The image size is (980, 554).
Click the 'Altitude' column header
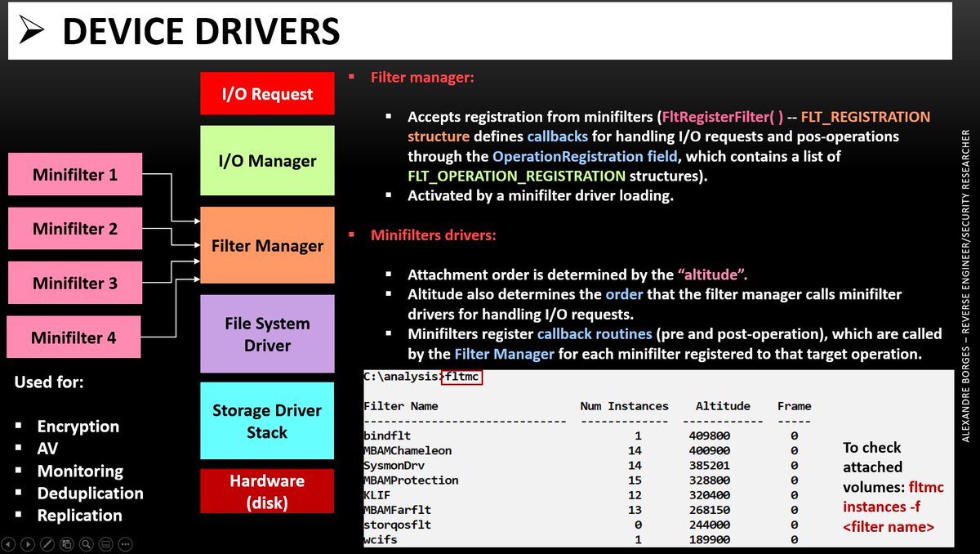coord(723,405)
